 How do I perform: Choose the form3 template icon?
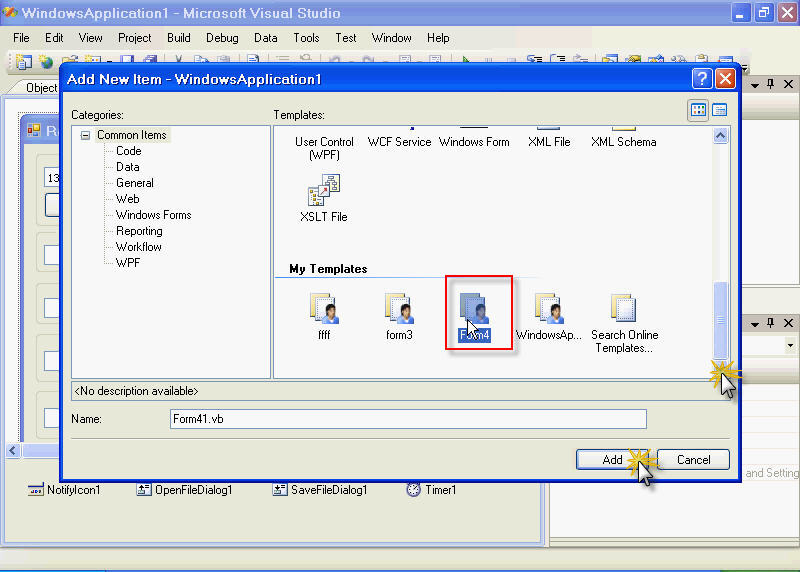tap(399, 309)
